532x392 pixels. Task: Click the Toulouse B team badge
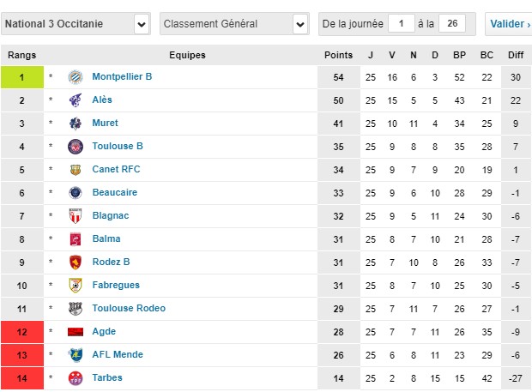[x=76, y=147]
